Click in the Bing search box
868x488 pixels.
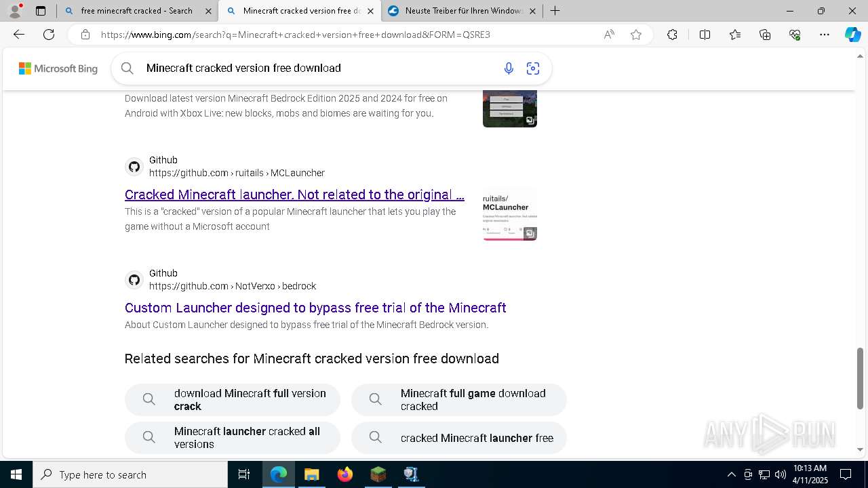click(319, 68)
